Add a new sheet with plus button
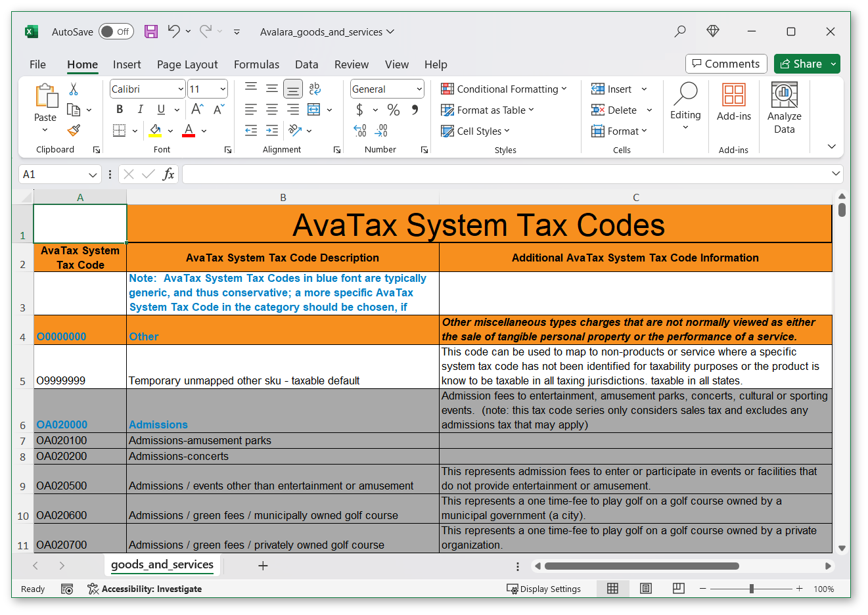Viewport: 868px width, 615px height. click(x=263, y=566)
